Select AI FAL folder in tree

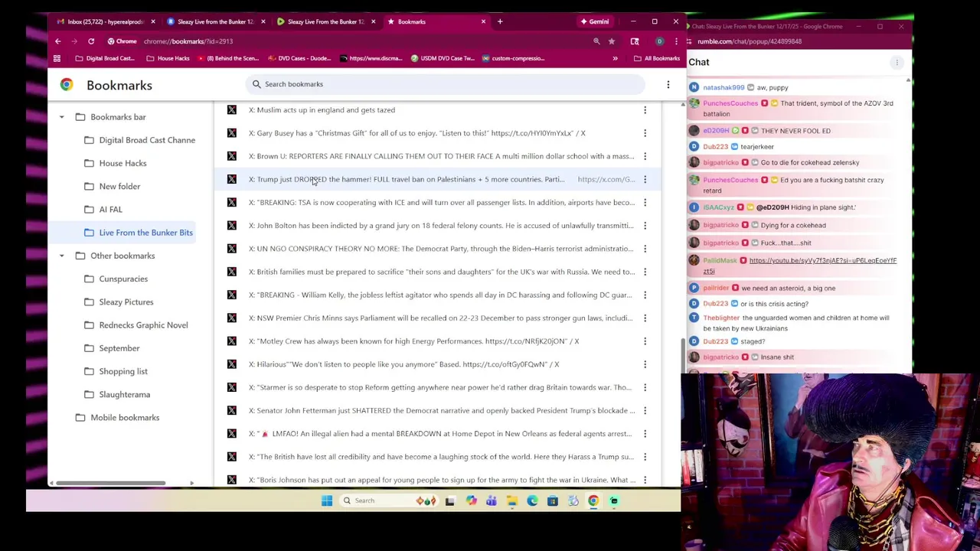tap(103, 210)
